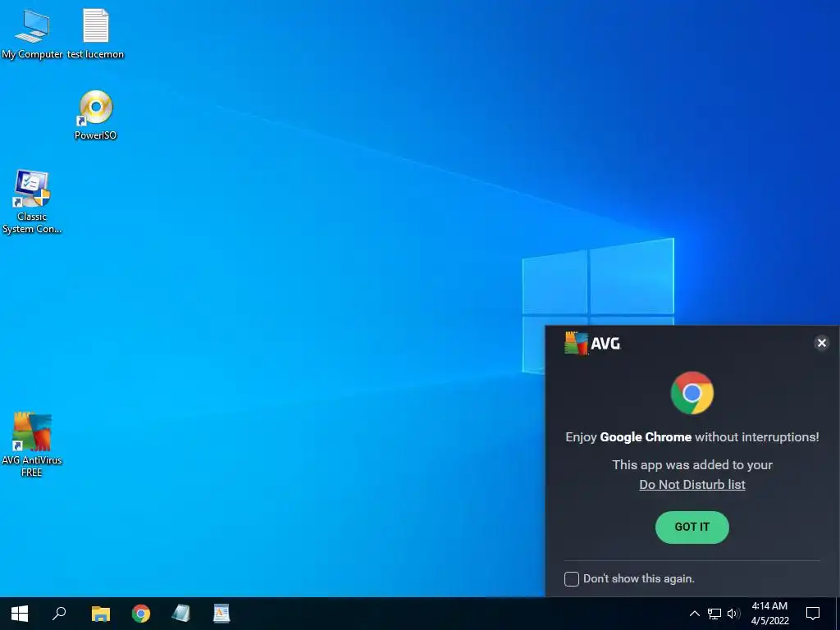Click the GOT IT button
840x630 pixels.
(692, 527)
